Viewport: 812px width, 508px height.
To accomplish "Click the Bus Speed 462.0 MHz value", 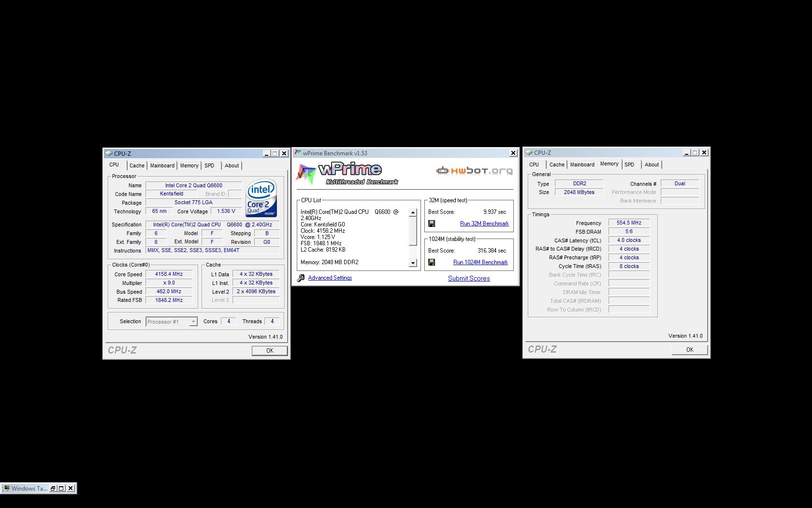I will click(169, 292).
